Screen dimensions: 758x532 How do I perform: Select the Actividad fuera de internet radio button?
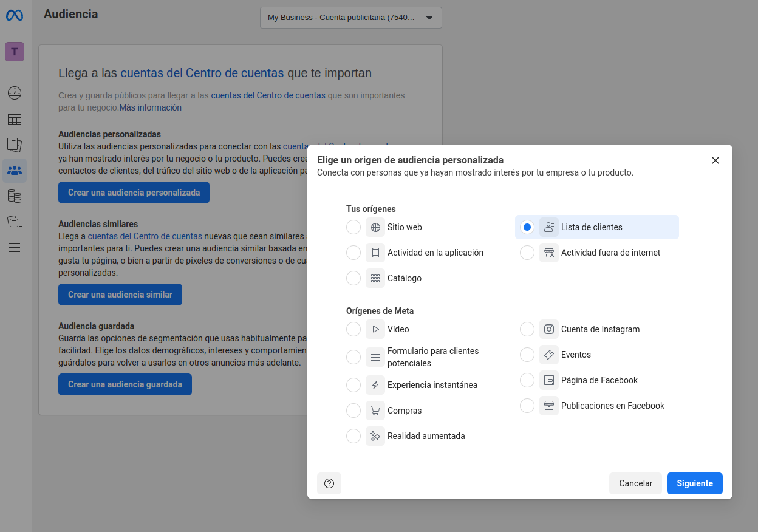click(527, 253)
